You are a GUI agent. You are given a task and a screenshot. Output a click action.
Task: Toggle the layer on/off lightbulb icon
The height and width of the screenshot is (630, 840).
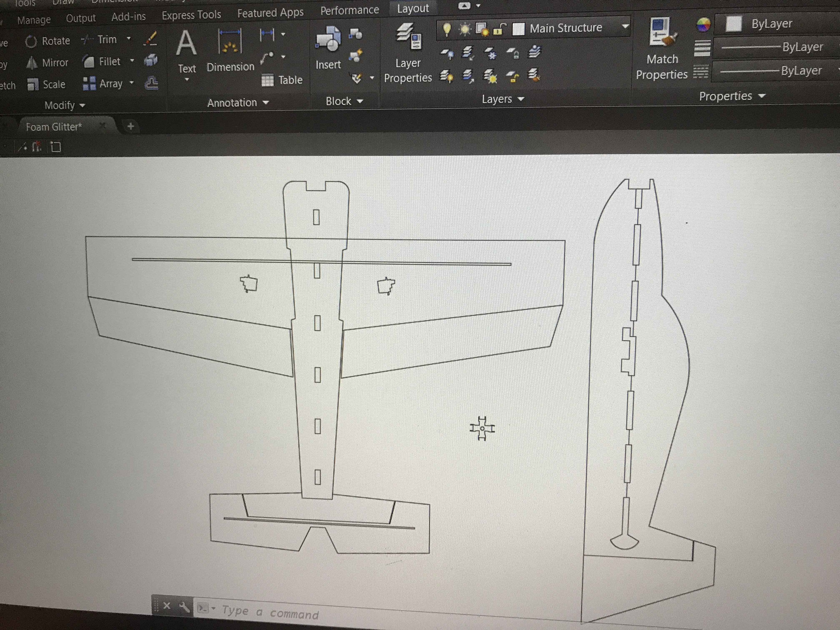point(447,29)
